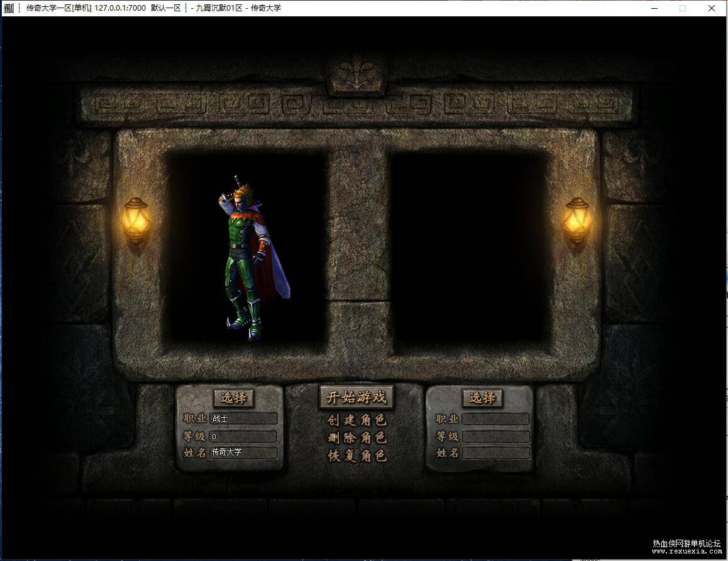
Task: Select 创建角色 to create a character
Action: click(x=356, y=420)
